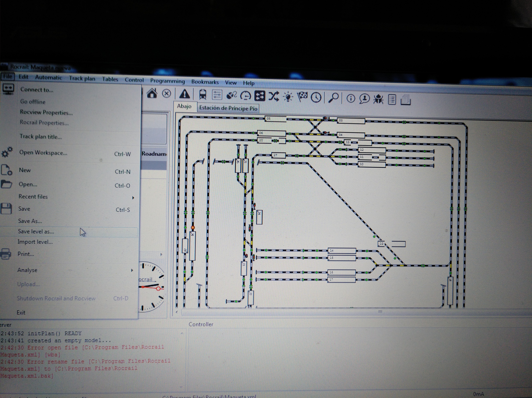The image size is (532, 398).
Task: Click the circled info toolbar icon
Action: (x=351, y=98)
